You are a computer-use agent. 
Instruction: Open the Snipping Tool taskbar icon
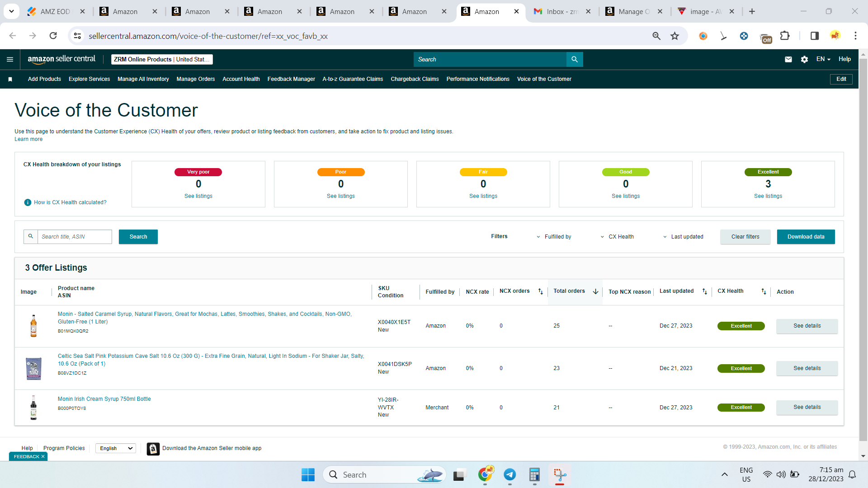coord(560,475)
